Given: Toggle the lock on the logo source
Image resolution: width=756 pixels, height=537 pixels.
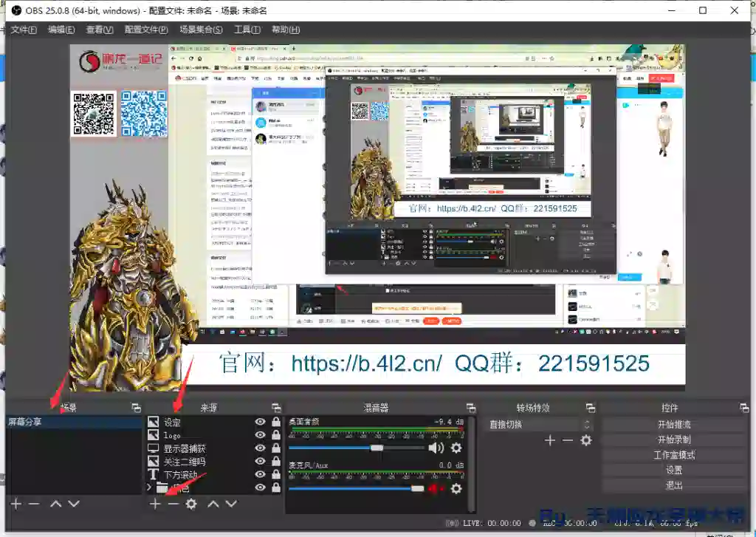Looking at the screenshot, I should [x=276, y=435].
